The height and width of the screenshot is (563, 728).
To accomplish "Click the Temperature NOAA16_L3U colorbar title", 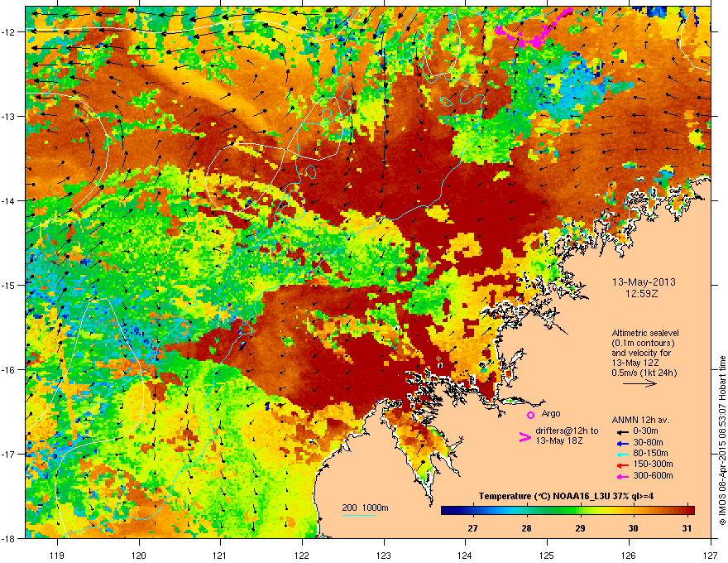I will click(566, 496).
